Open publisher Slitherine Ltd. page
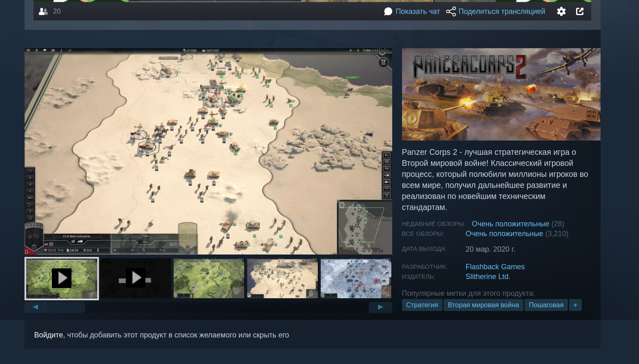This screenshot has height=364, width=639. 488,277
